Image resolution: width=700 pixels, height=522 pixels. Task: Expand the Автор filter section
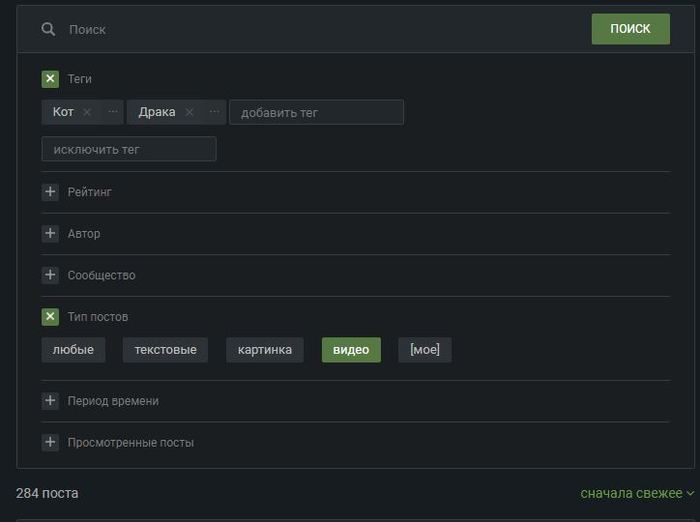click(50, 234)
